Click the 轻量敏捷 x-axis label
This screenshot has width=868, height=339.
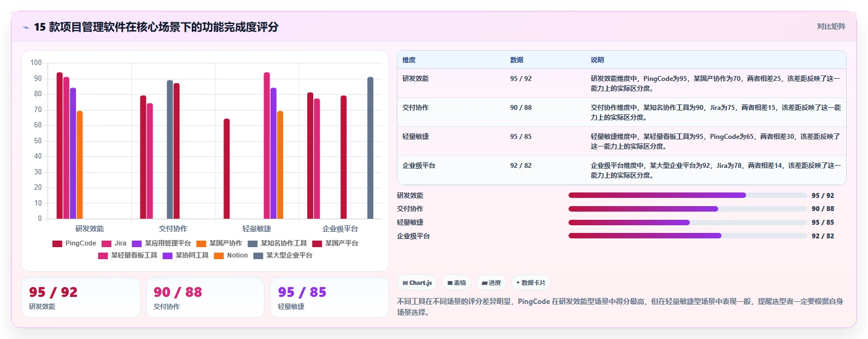coord(257,229)
